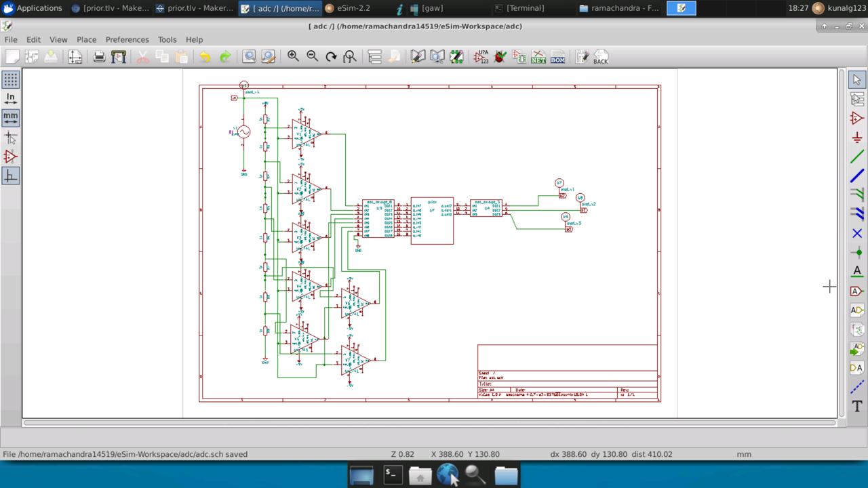
Task: Open the Electrical Rules Check
Action: pyautogui.click(x=500, y=57)
